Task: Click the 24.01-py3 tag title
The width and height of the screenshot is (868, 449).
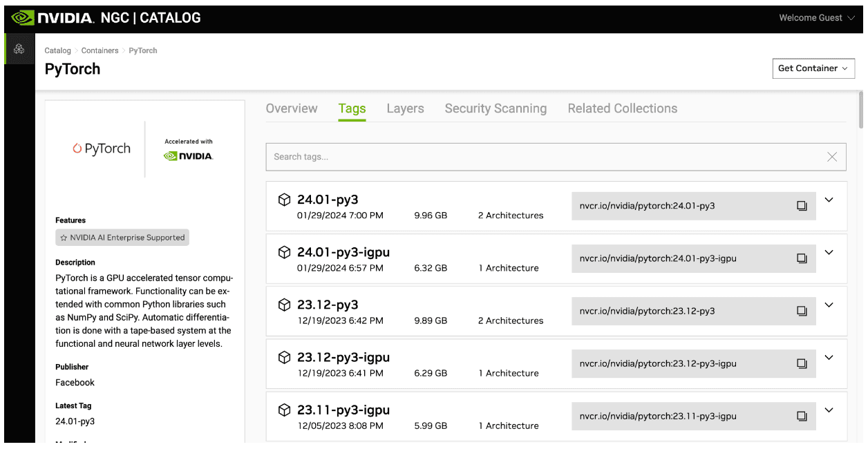Action: (328, 200)
